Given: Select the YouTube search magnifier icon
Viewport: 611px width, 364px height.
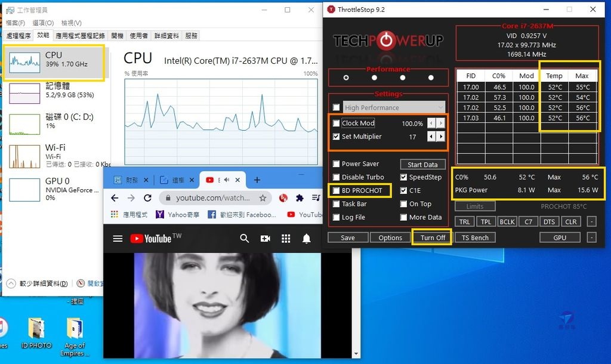Looking at the screenshot, I should (244, 237).
